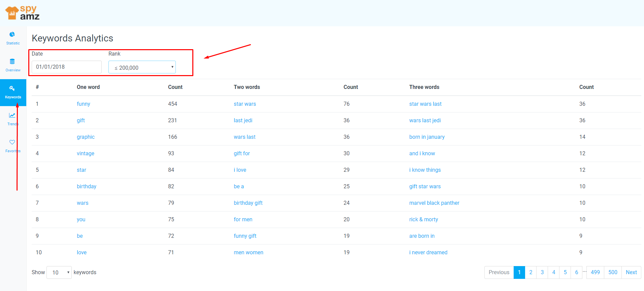The width and height of the screenshot is (644, 291).
Task: Open the 'marvel black panther' keyword link
Action: coord(434,203)
